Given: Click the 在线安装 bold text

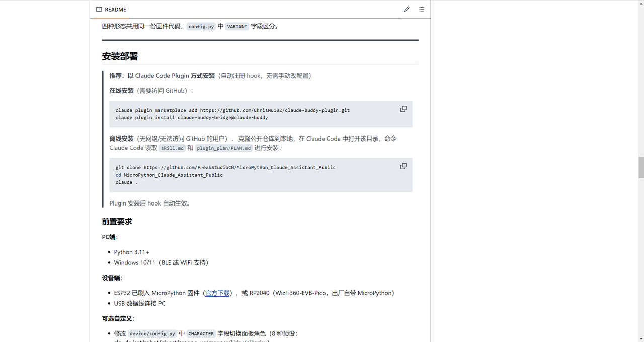Looking at the screenshot, I should point(121,91).
